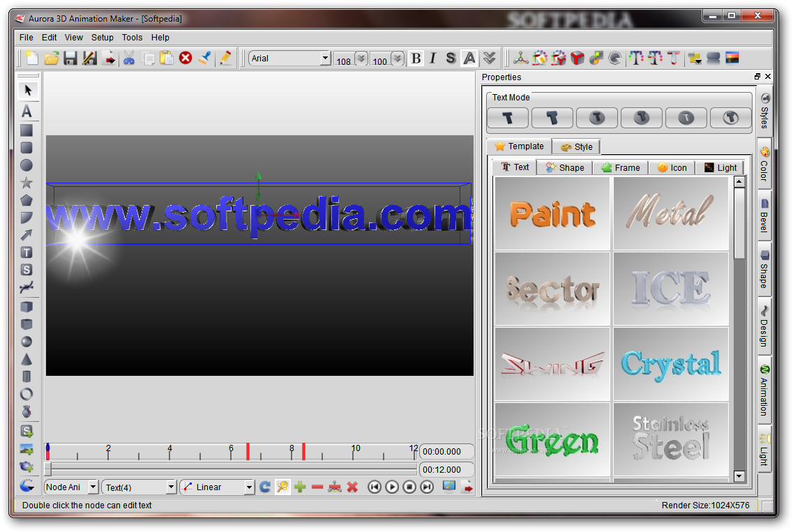
Task: Select the torus ring tool
Action: click(x=27, y=394)
